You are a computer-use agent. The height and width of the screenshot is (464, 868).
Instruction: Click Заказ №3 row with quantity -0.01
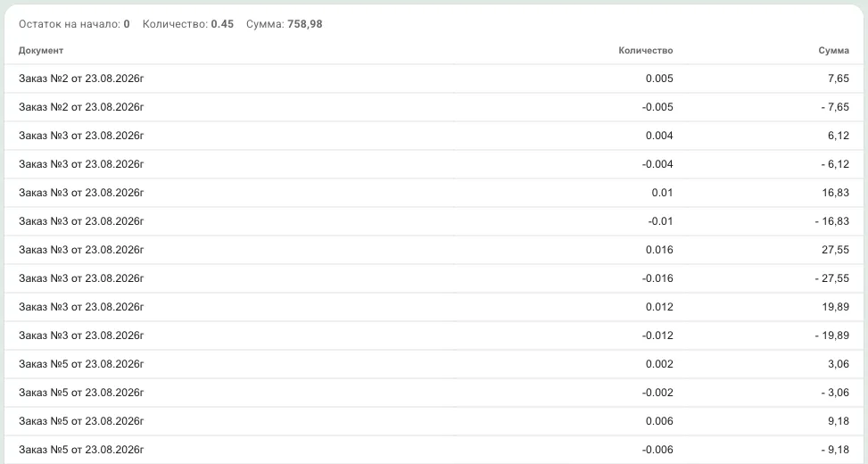point(434,221)
